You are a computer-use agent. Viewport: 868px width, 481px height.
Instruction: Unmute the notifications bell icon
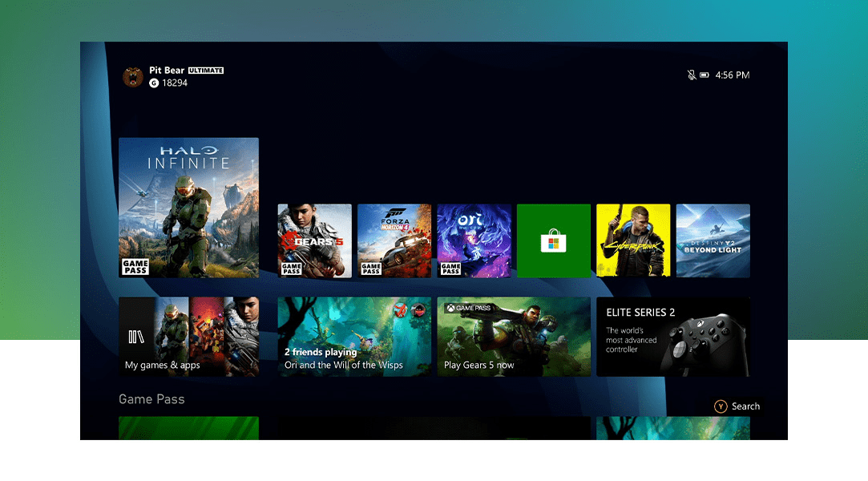(x=692, y=75)
